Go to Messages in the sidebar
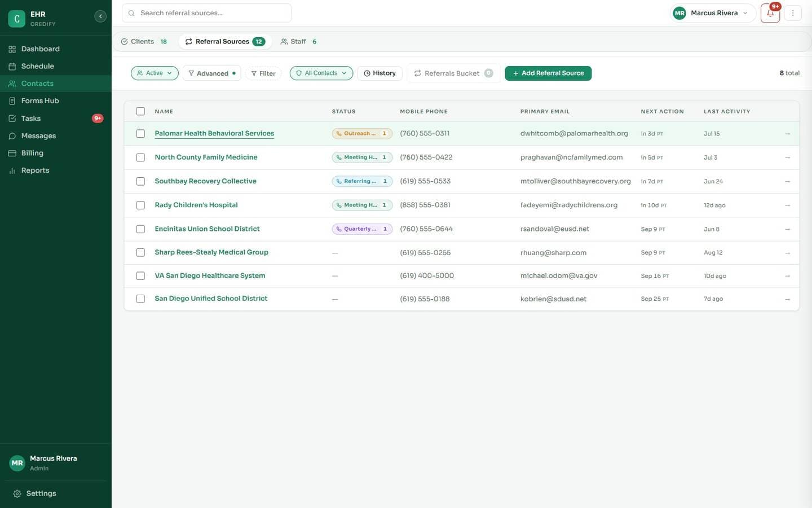Screen dimensions: 812x508 click(55, 135)
